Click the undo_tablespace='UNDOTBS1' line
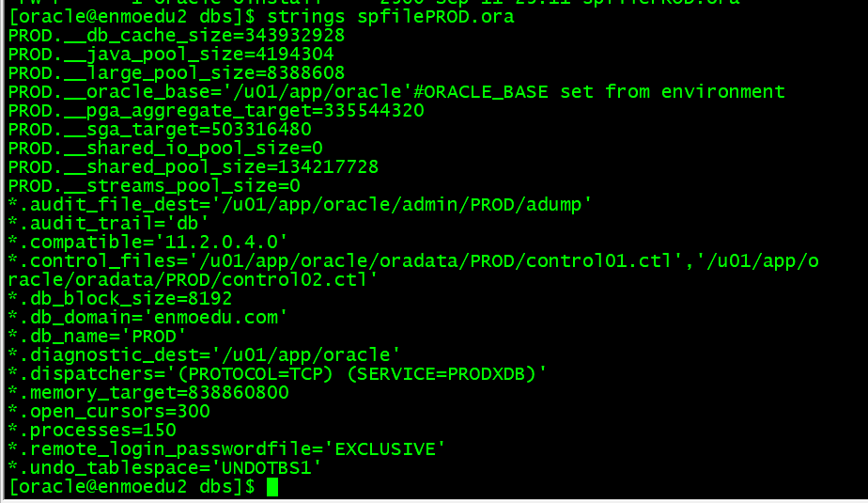868x503 pixels. pos(165,468)
